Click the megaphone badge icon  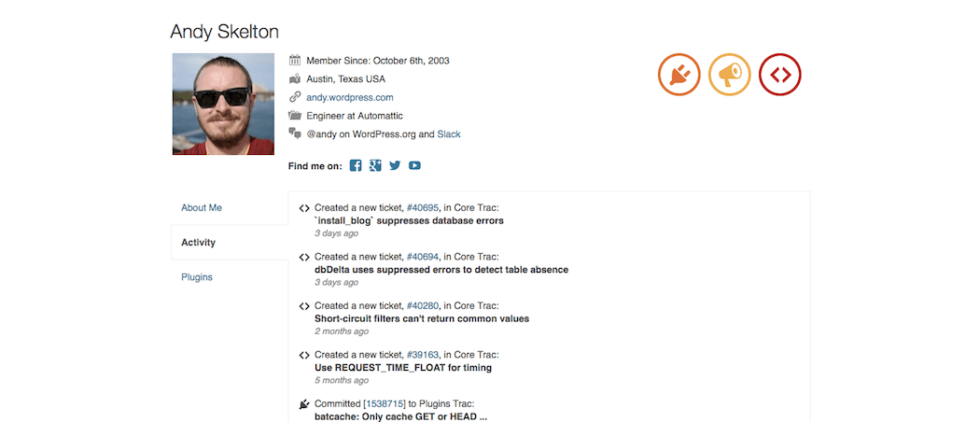729,75
